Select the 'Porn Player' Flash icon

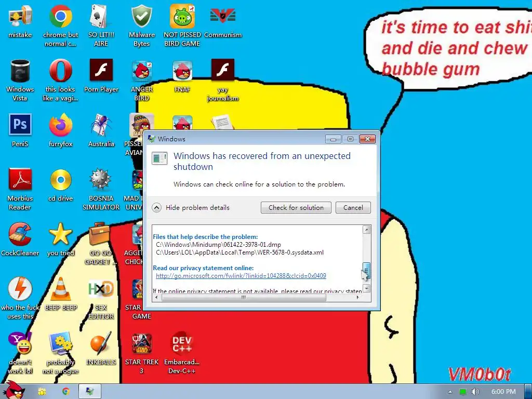[101, 76]
